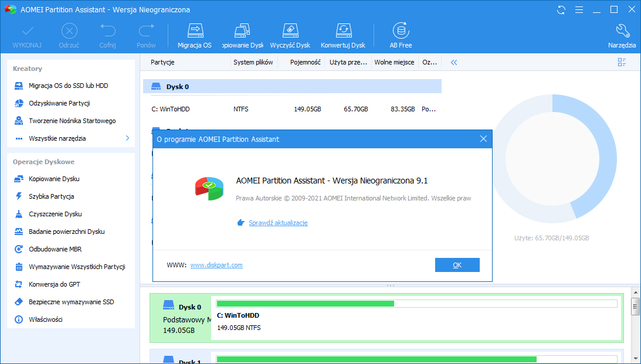Click C: WinToHDD usage bar in disk map
Image resolution: width=641 pixels, height=364 pixels.
[x=416, y=304]
